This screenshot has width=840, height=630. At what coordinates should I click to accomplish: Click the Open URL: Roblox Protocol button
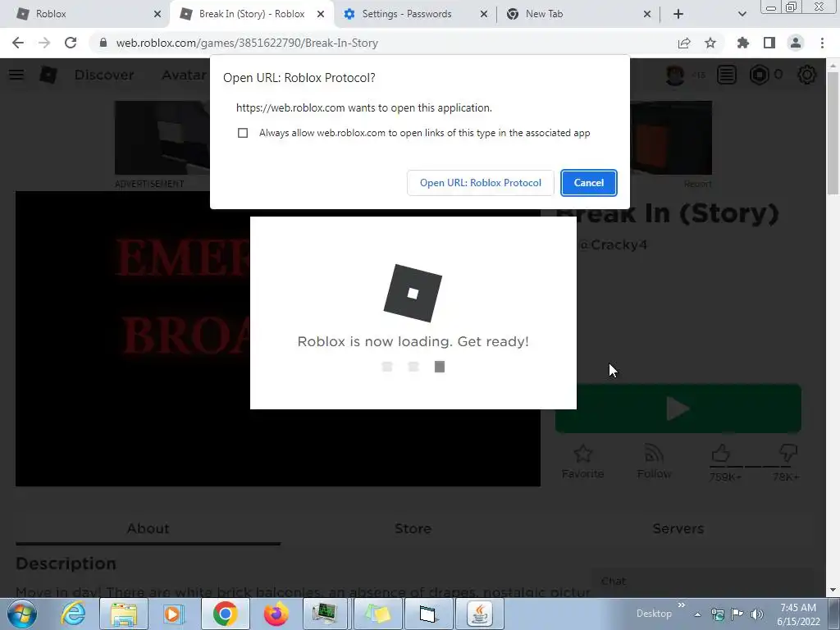[x=481, y=183]
